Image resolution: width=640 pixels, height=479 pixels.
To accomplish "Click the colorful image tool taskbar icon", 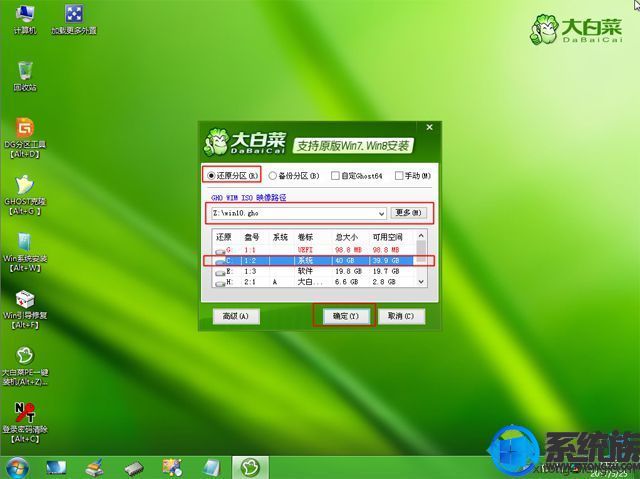I will pos(172,468).
